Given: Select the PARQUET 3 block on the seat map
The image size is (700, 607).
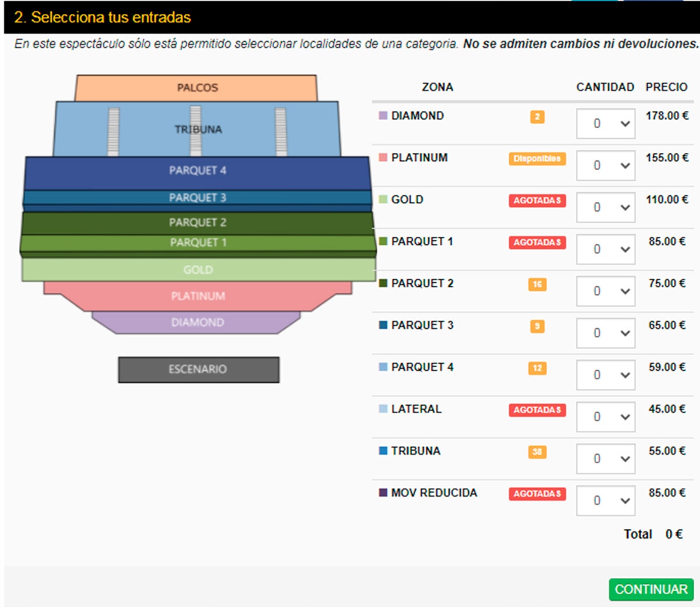Looking at the screenshot, I should click(197, 198).
